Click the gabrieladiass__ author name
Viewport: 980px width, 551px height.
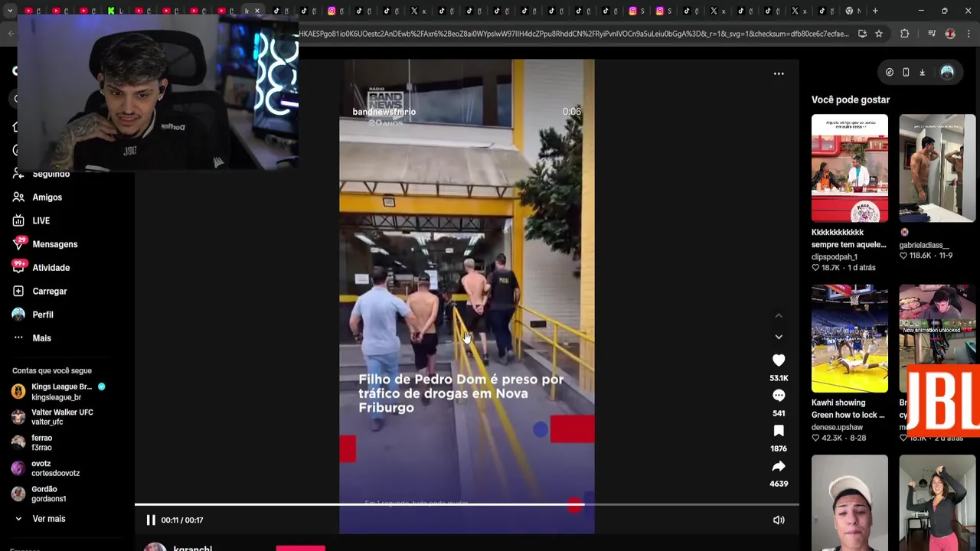tap(924, 245)
